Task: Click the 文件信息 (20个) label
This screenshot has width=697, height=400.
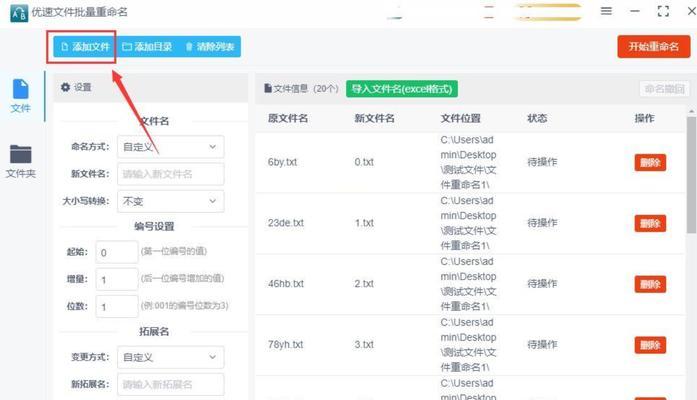Action: click(x=301, y=89)
